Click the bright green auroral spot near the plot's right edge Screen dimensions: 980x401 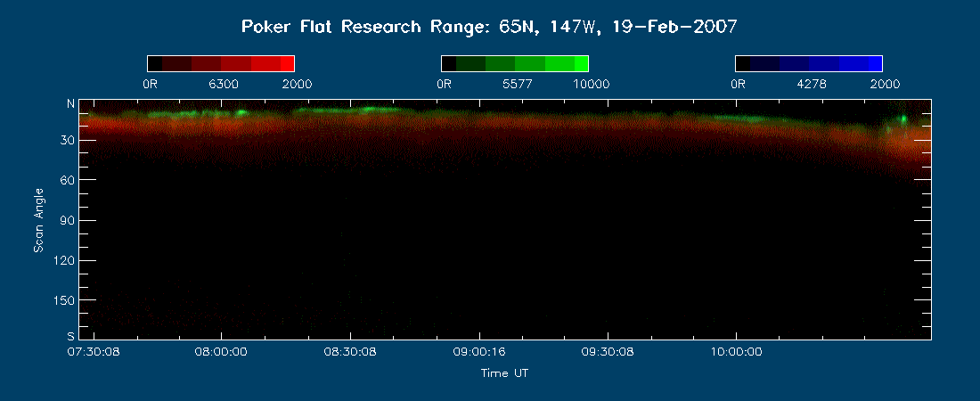pyautogui.click(x=903, y=119)
